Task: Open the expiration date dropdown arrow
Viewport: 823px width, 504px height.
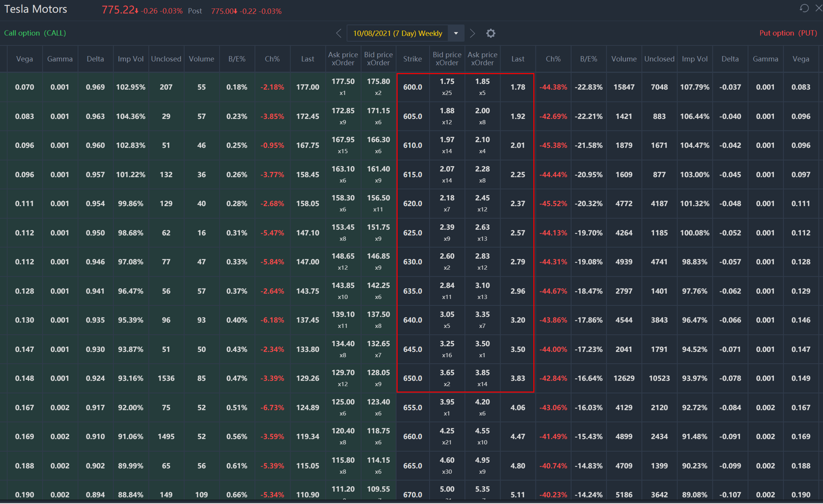Action: point(456,33)
